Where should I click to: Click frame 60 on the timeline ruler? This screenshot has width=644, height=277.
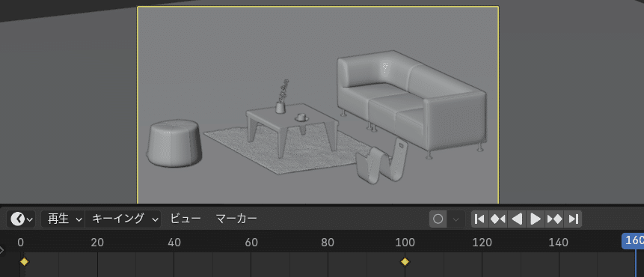251,242
